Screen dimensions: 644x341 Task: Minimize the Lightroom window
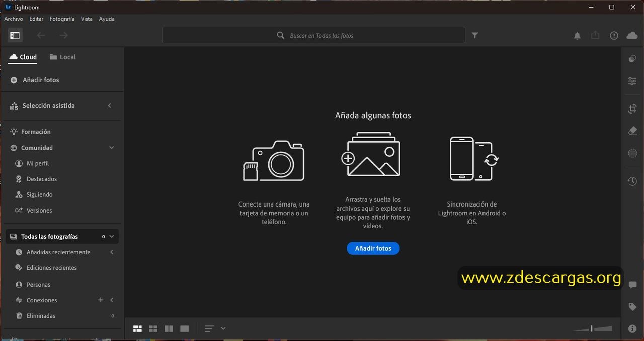click(x=592, y=7)
